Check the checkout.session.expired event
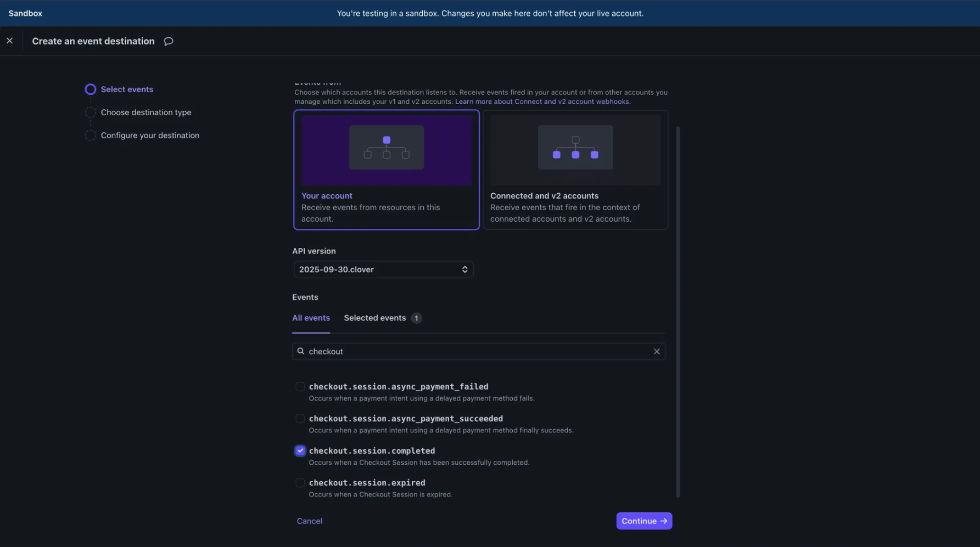 click(x=300, y=483)
